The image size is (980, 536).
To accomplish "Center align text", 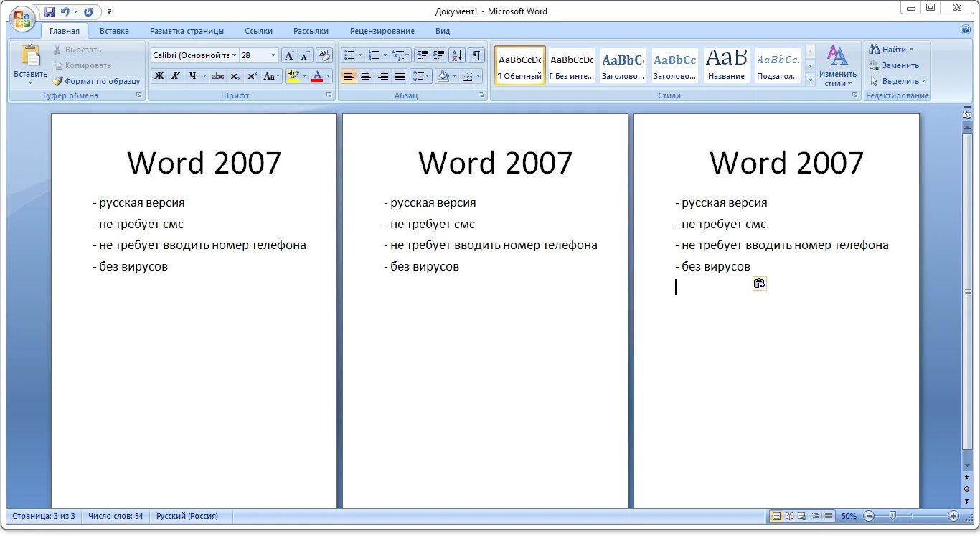I will pos(366,76).
